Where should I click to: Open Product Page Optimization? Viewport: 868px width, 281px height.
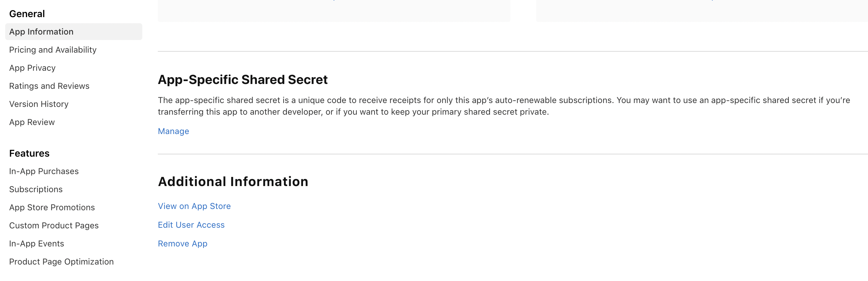click(x=61, y=262)
